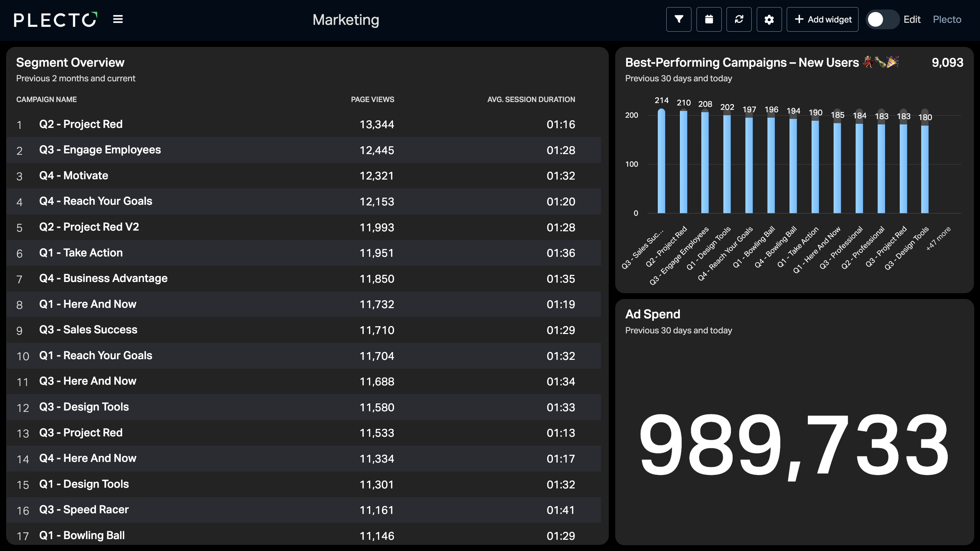This screenshot has width=980, height=551.
Task: Select the Q3 - Speed Racer row
Action: point(304,510)
